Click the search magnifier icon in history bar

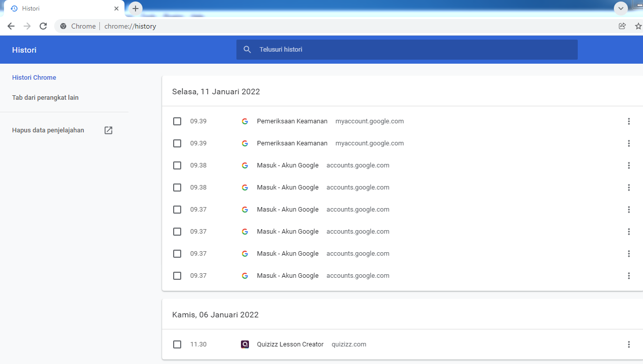point(247,50)
